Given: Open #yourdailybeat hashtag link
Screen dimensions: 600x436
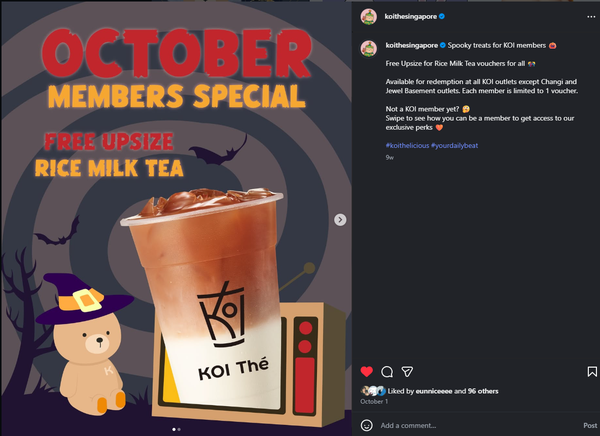Looking at the screenshot, I should pos(454,145).
